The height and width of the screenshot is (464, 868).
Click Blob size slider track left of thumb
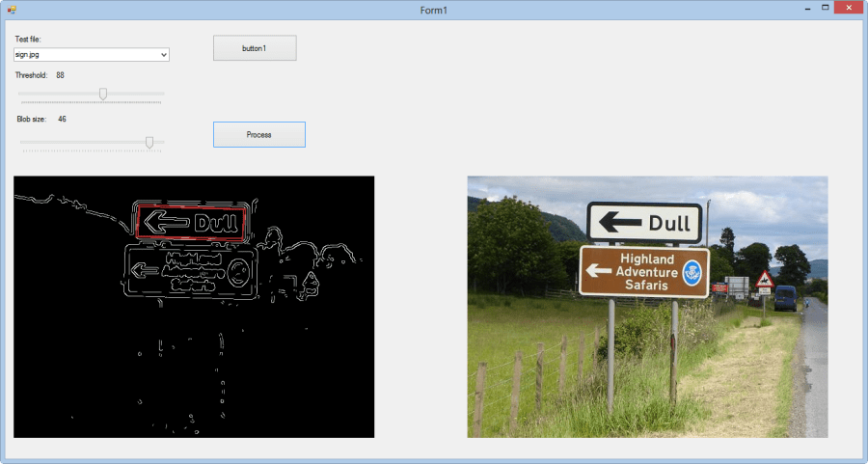point(77,142)
